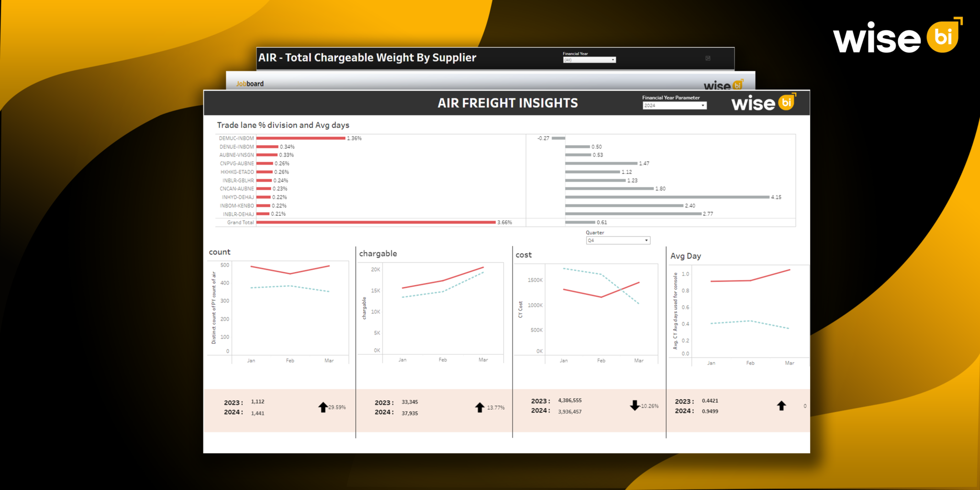The image size is (980, 490).
Task: Switch to the Jobboard window
Action: click(x=250, y=83)
